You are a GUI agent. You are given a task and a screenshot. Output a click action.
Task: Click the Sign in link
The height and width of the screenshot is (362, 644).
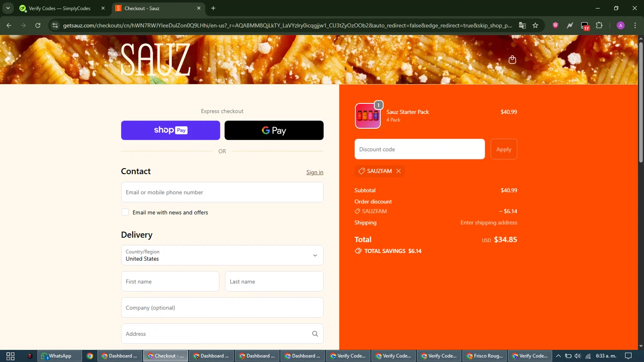[315, 172]
